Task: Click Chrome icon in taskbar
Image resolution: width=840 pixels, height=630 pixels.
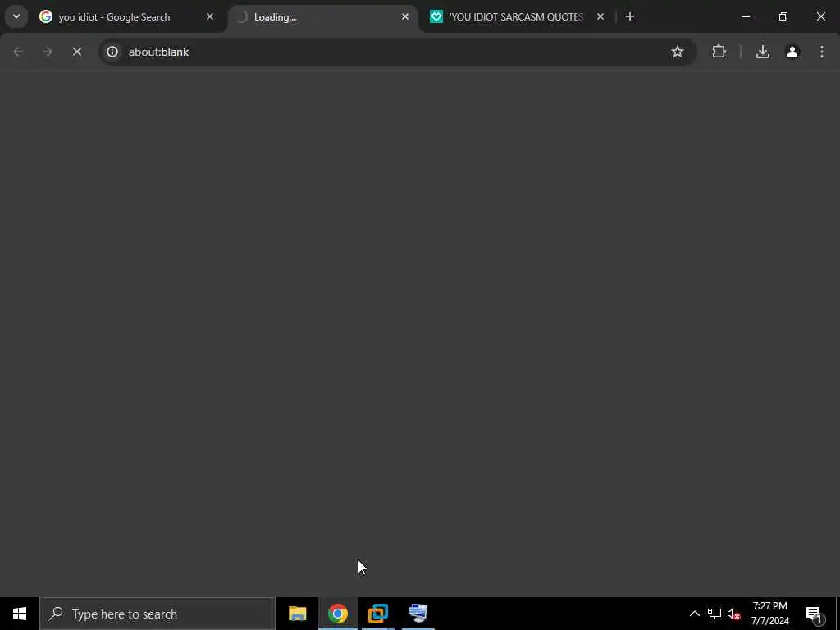Action: [x=338, y=614]
